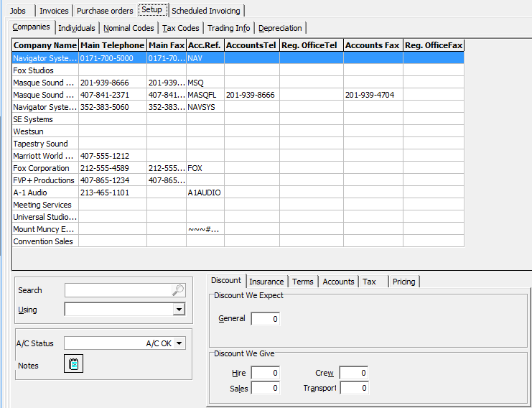Viewport: 532px width, 408px height.
Task: Switch to the Individuals sub-tab
Action: coord(76,28)
